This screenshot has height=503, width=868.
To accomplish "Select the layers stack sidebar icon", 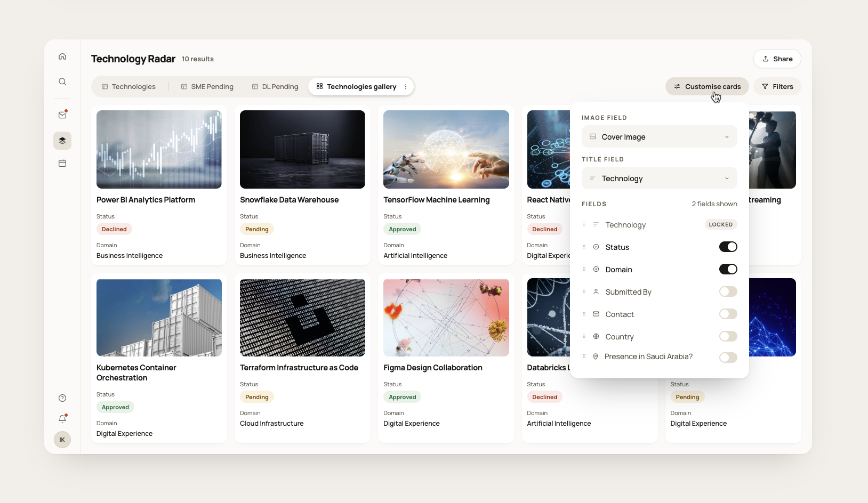I will [x=62, y=141].
